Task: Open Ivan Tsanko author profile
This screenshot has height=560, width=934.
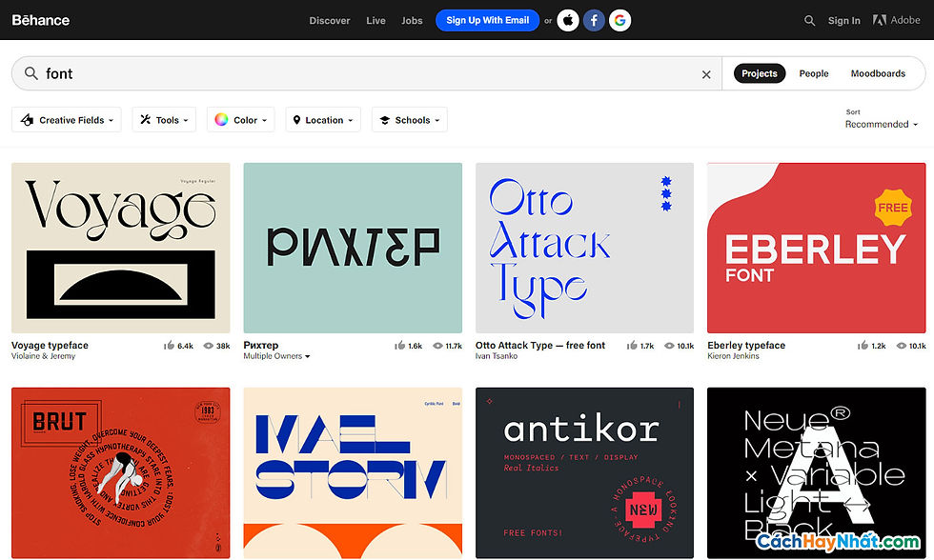Action: [497, 356]
